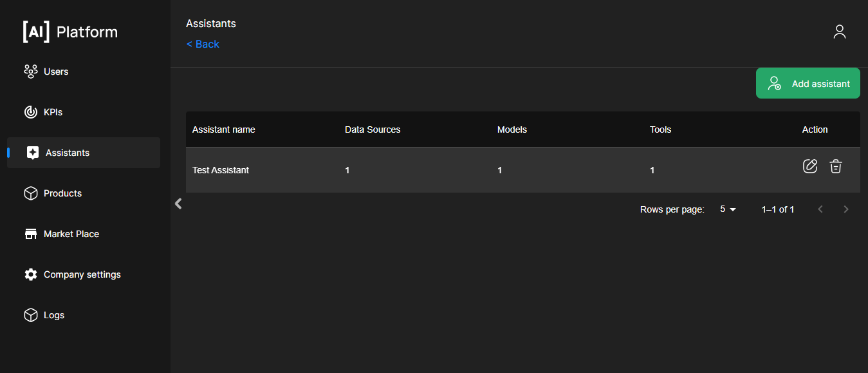Click the Assistant name column header
The image size is (868, 373).
pyautogui.click(x=224, y=129)
